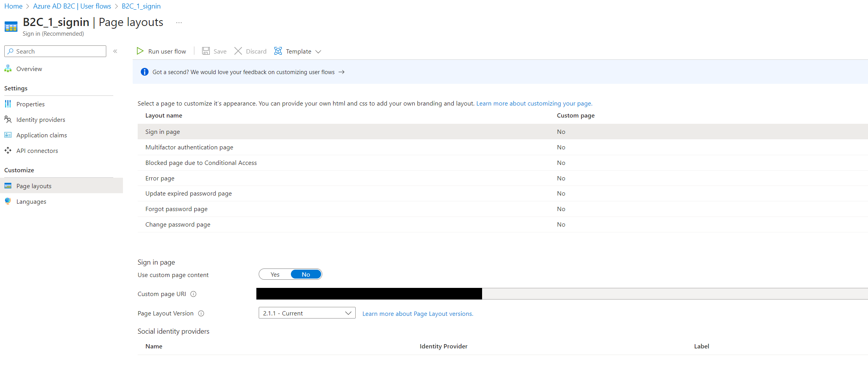Viewport: 868px width, 381px height.
Task: Click the Discard button label
Action: click(x=256, y=51)
